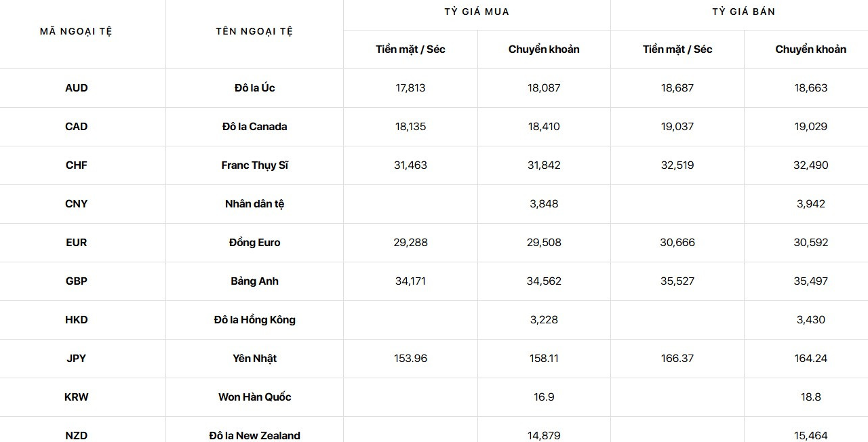The width and height of the screenshot is (868, 442).
Task: Select Won Hàn Quốc currency name
Action: pos(254,397)
